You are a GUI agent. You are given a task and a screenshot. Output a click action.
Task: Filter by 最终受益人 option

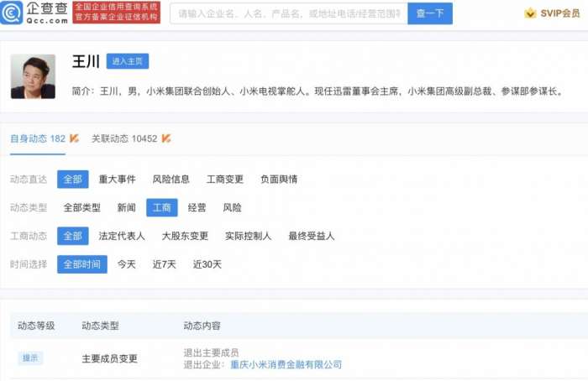coord(311,236)
